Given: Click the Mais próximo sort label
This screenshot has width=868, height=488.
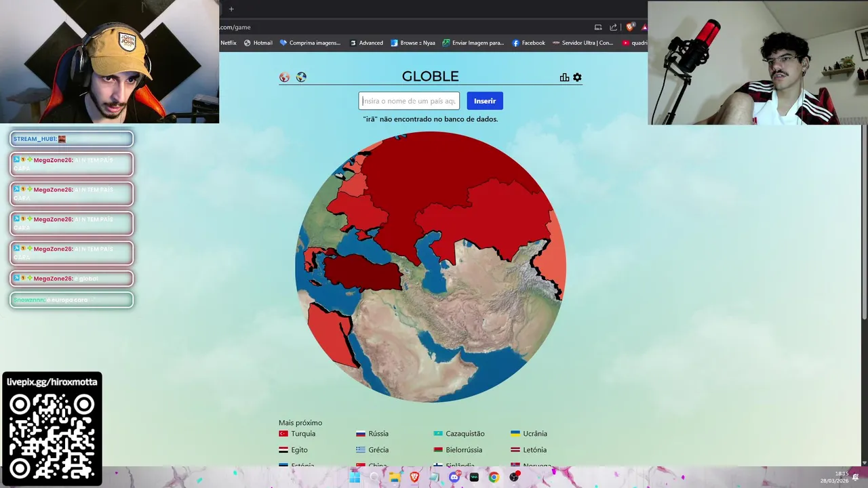Looking at the screenshot, I should click(x=300, y=423).
